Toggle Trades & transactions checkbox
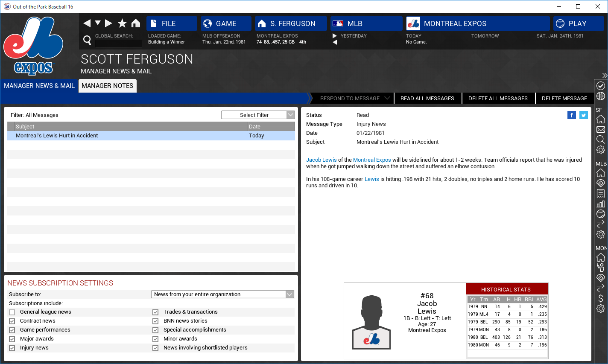The width and height of the screenshot is (608, 364). [155, 312]
